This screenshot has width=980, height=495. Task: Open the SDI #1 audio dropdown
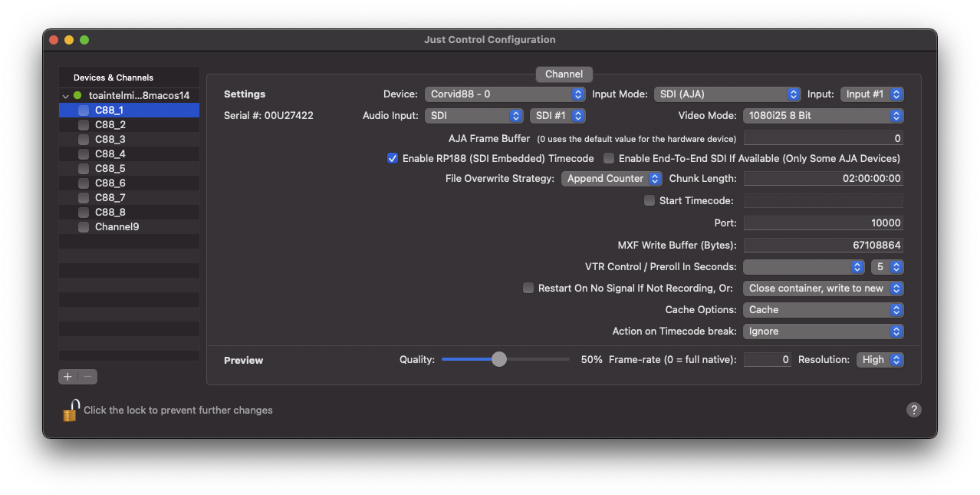[x=557, y=116]
